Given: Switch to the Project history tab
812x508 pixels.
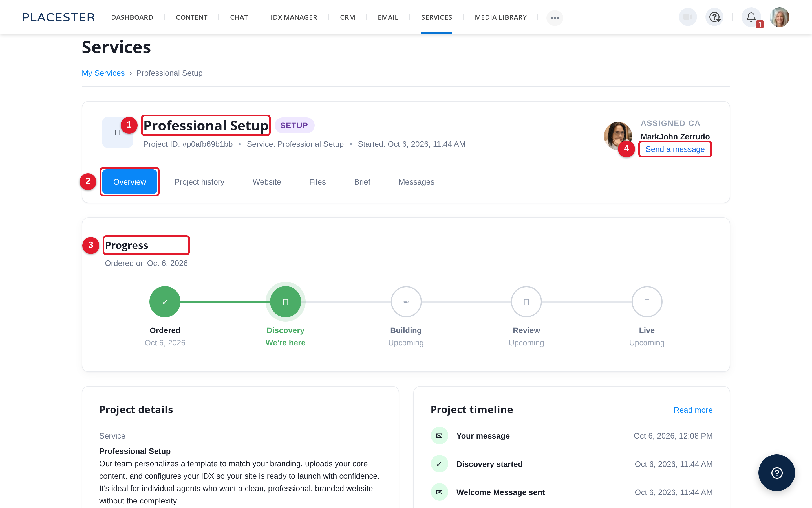Looking at the screenshot, I should coord(199,182).
